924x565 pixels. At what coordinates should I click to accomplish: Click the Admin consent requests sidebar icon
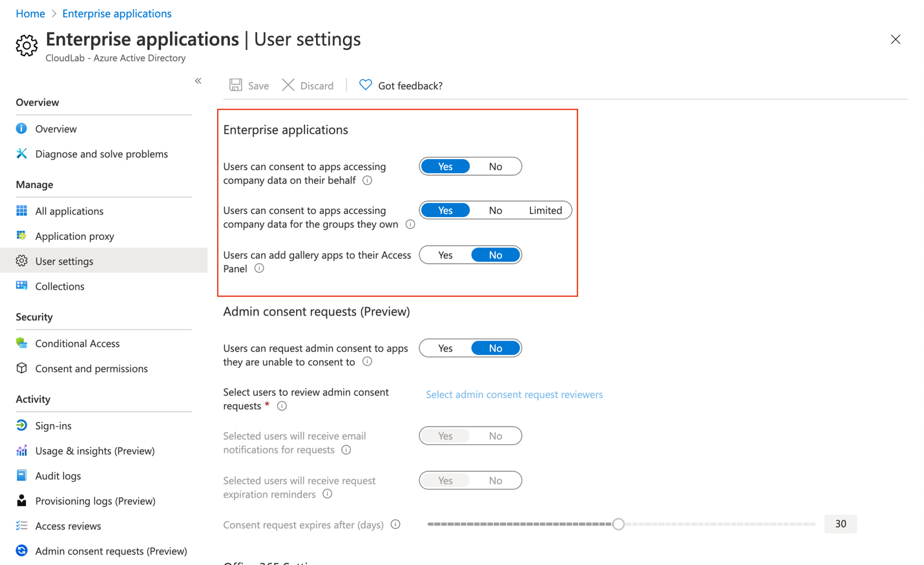pos(21,551)
